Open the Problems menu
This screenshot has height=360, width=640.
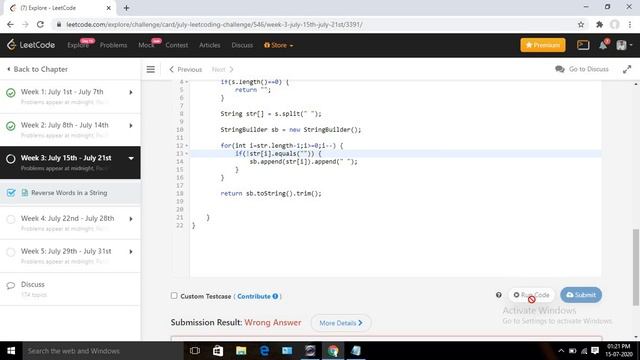click(113, 45)
